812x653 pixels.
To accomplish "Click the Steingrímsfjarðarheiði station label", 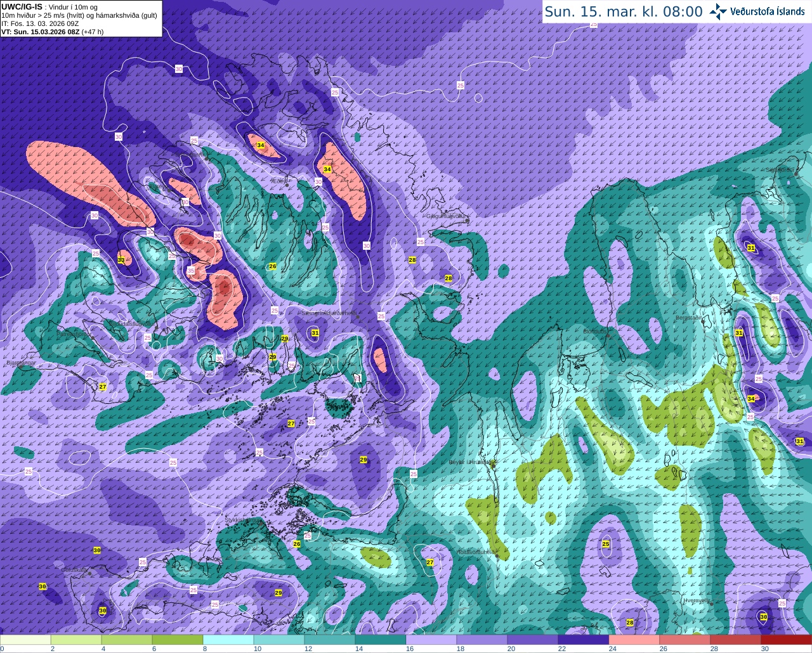I will pyautogui.click(x=329, y=313).
